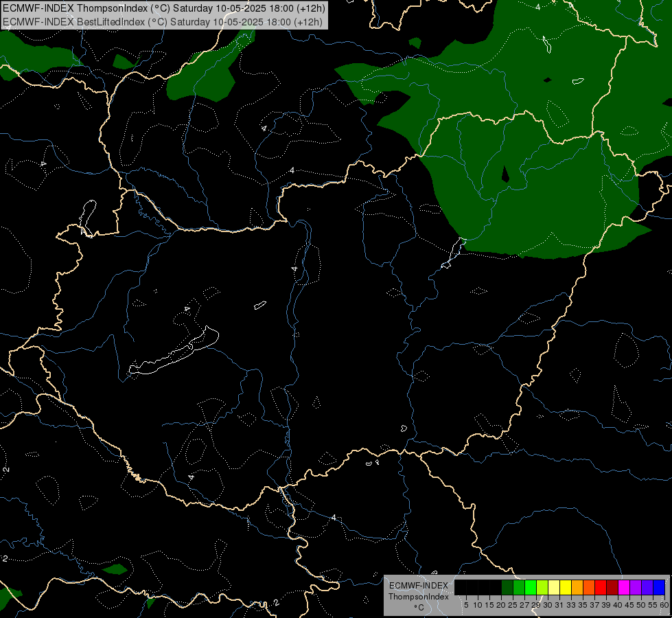
Task: Choose the bright red 37-39 legend swatch
Action: 601,588
